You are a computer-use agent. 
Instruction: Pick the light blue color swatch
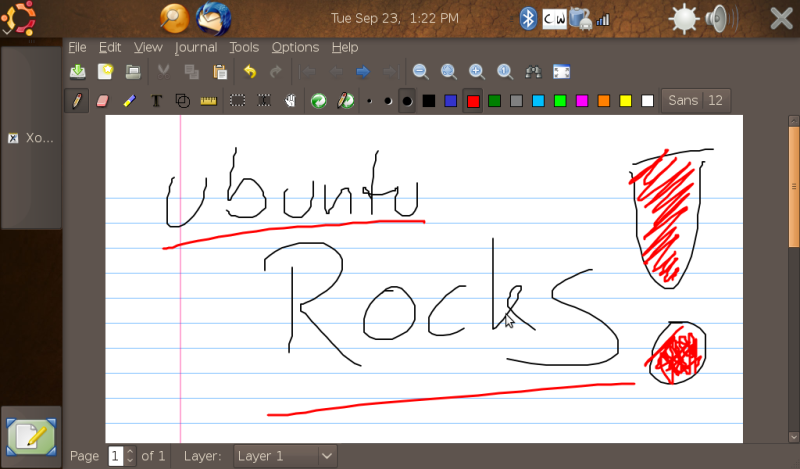pyautogui.click(x=538, y=101)
